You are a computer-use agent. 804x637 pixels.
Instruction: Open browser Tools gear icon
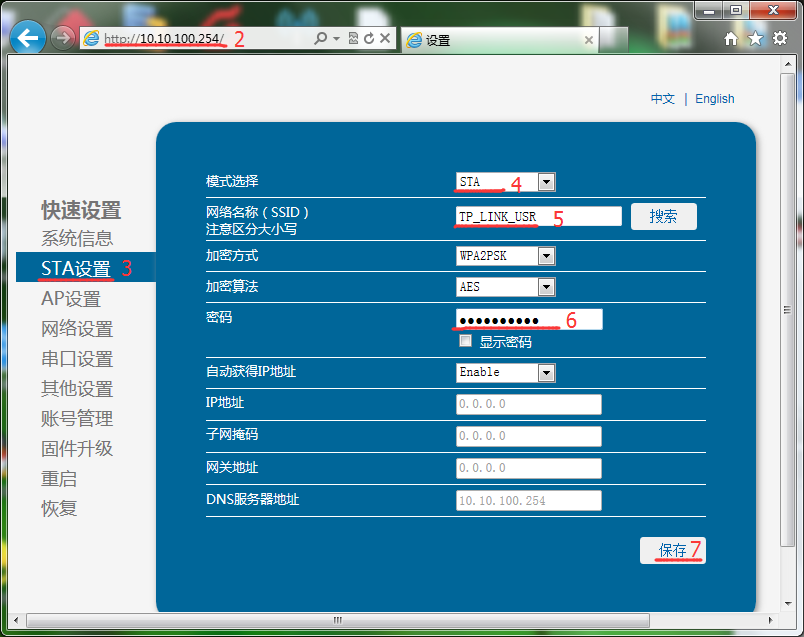[780, 39]
